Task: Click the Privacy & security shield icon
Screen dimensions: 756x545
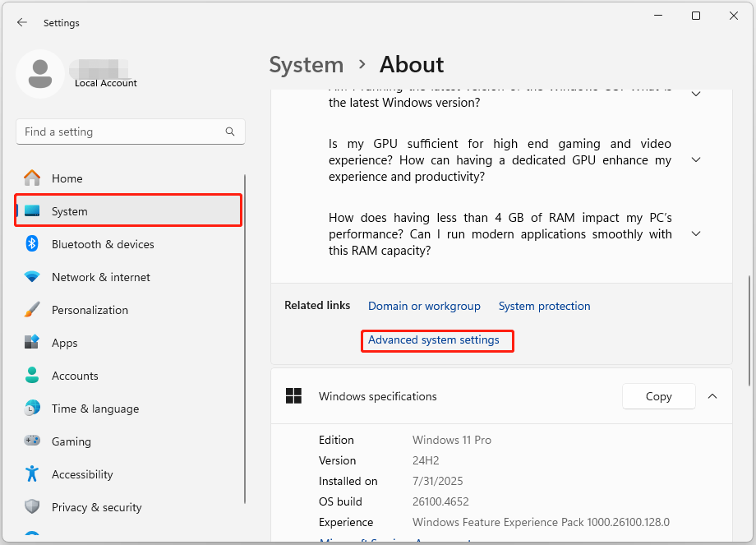Action: pyautogui.click(x=32, y=506)
